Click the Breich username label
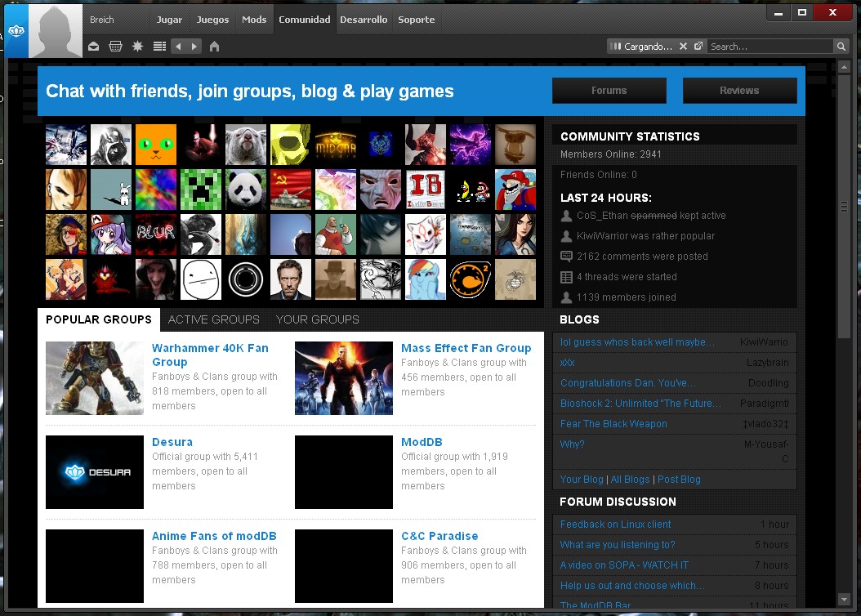 101,20
